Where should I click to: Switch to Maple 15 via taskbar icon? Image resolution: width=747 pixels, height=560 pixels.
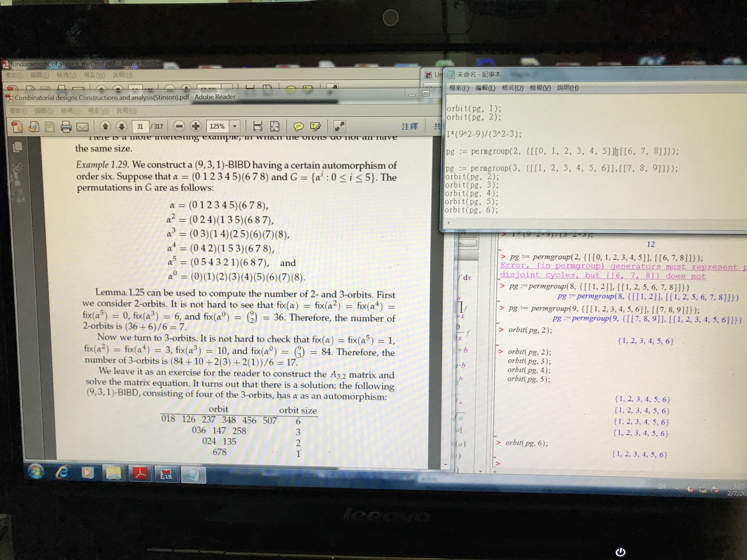click(x=166, y=474)
